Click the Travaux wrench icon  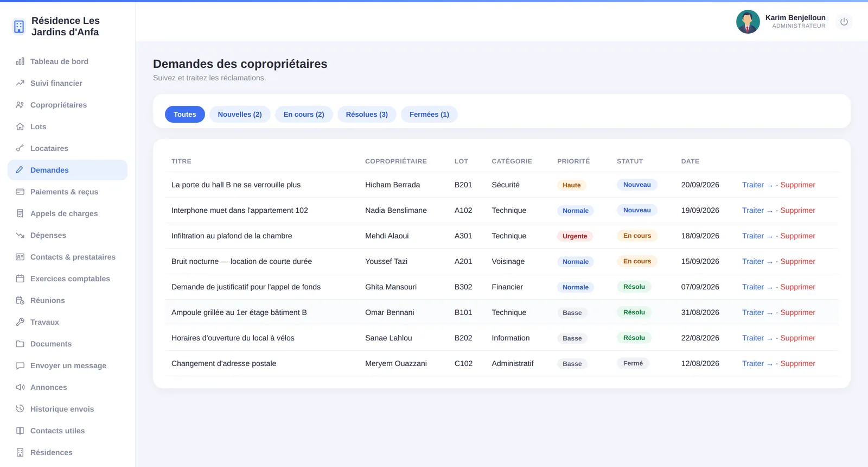20,322
